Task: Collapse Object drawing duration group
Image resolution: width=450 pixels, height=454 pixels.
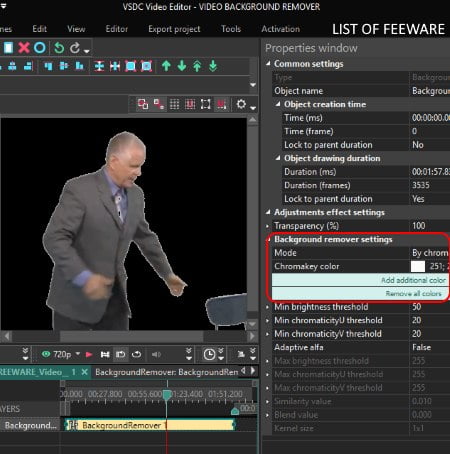Action: [x=278, y=158]
